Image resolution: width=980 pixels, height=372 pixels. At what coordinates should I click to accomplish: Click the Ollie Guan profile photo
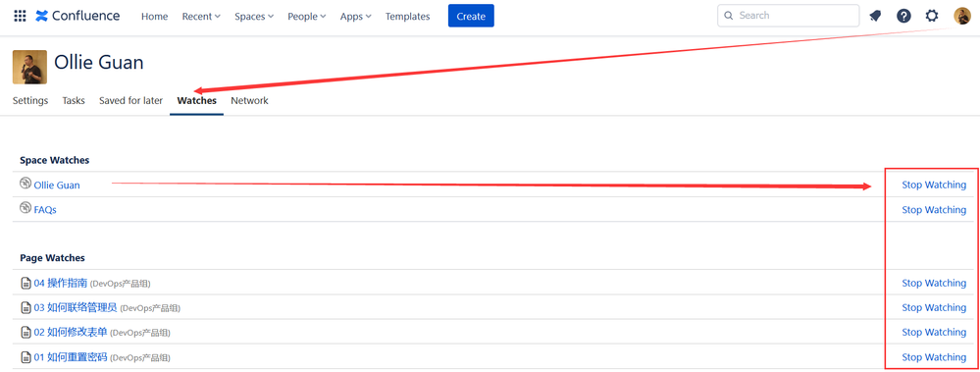click(x=29, y=67)
